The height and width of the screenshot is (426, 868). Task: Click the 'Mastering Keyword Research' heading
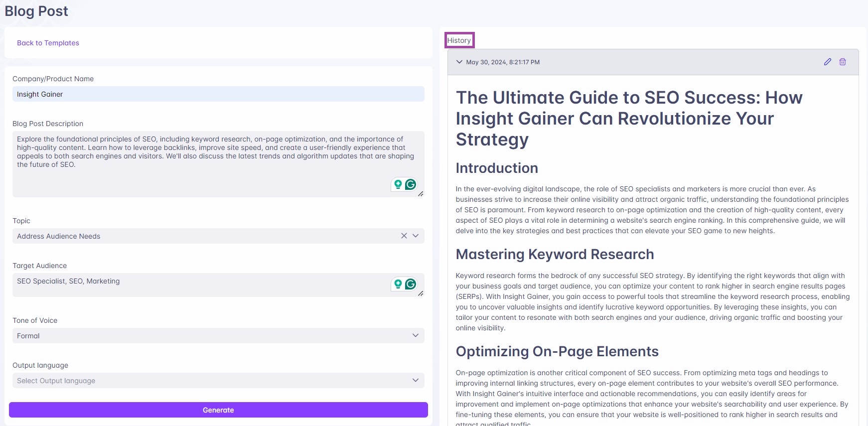pos(555,254)
